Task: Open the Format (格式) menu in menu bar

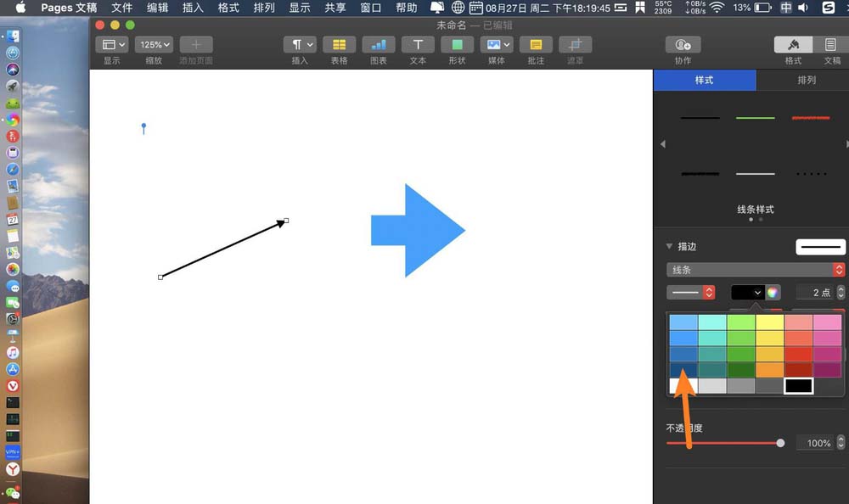Action: [x=228, y=8]
